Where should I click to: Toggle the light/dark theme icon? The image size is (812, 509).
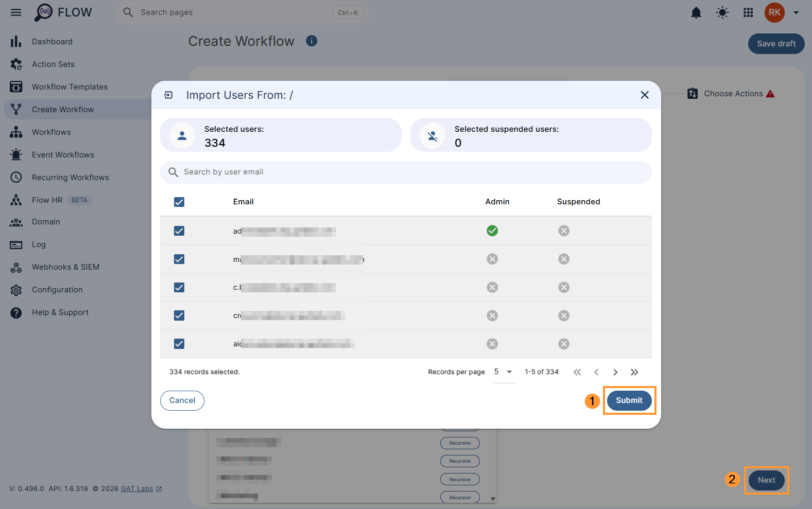pyautogui.click(x=722, y=12)
